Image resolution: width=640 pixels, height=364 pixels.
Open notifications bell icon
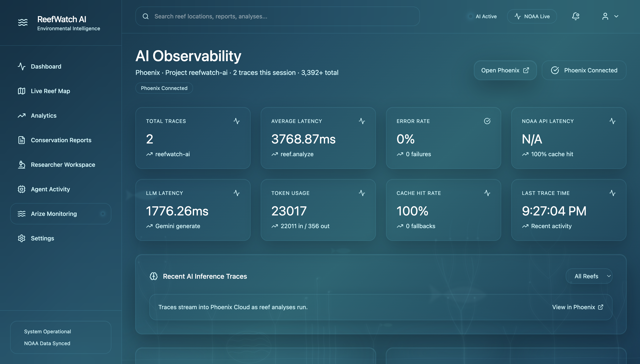click(x=575, y=16)
